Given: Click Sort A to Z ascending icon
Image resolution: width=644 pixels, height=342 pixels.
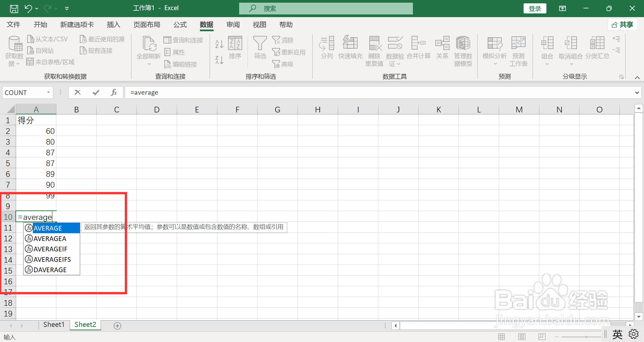Looking at the screenshot, I should [x=219, y=44].
